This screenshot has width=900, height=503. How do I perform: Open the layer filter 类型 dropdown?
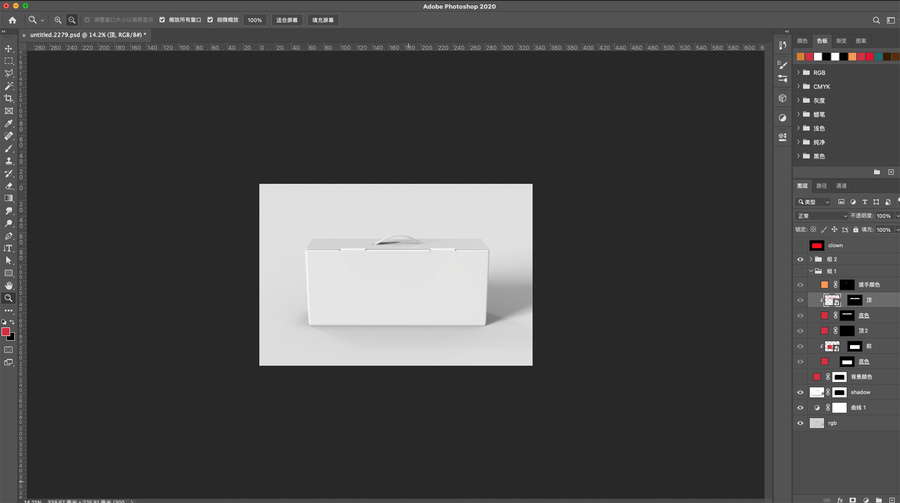tap(813, 202)
